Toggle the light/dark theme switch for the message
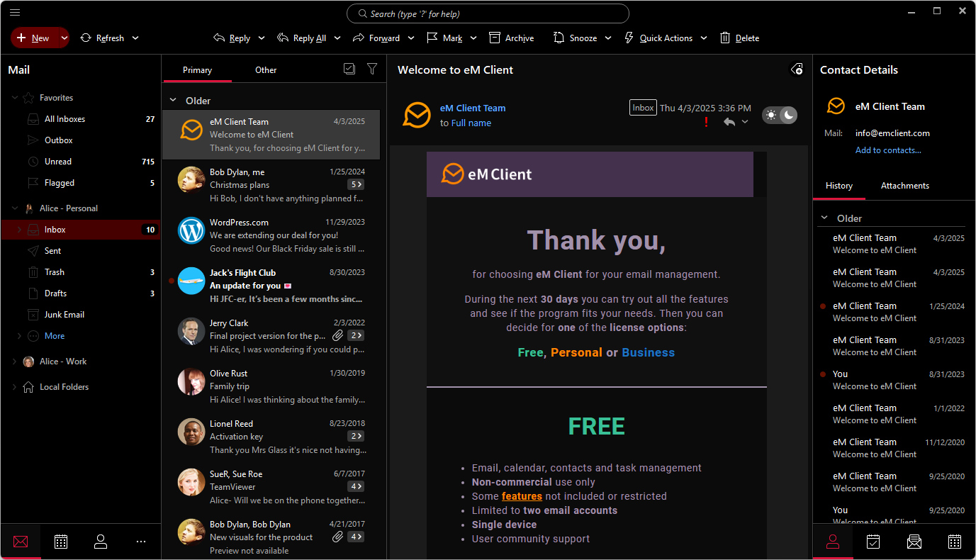This screenshot has height=560, width=976. pos(780,115)
